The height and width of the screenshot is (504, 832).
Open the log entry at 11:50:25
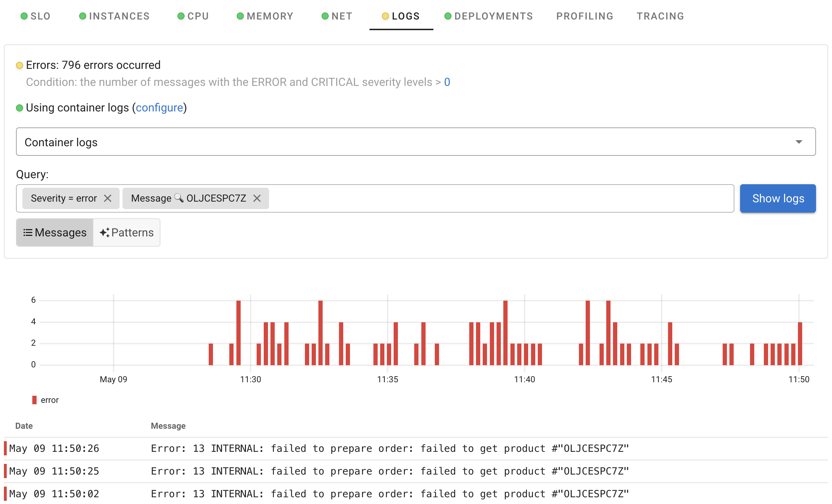tap(416, 471)
